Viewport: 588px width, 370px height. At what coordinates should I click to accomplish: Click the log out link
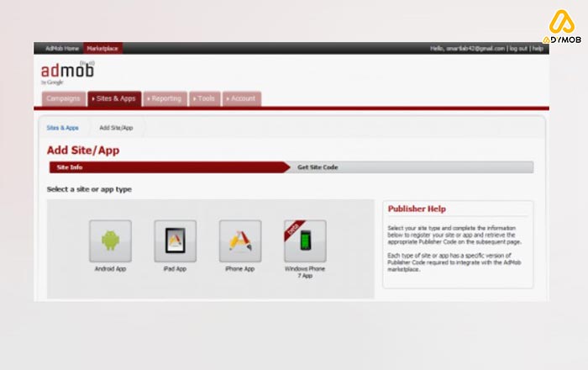[x=518, y=49]
